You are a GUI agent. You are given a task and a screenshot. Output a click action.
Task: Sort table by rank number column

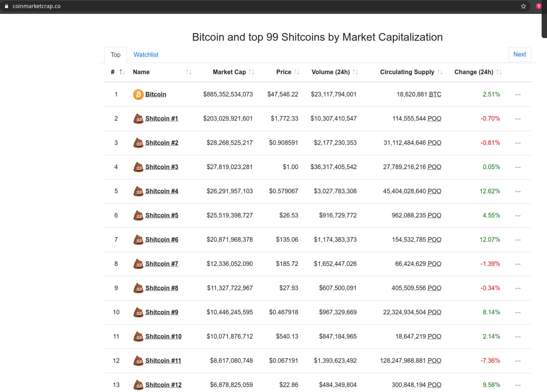118,72
